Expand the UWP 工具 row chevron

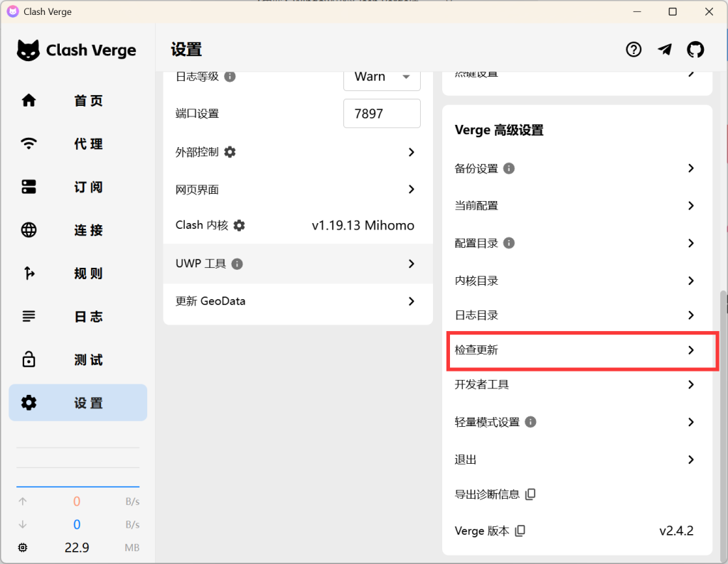click(411, 264)
